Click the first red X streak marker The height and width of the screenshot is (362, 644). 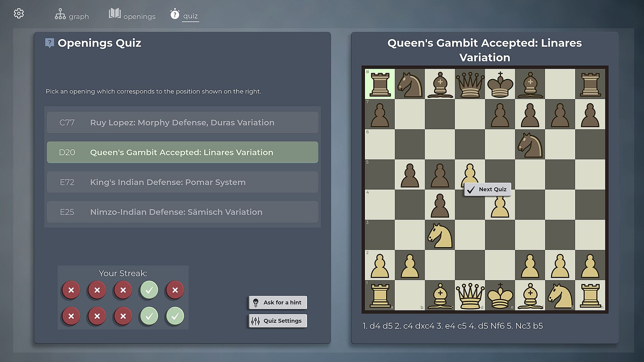71,290
